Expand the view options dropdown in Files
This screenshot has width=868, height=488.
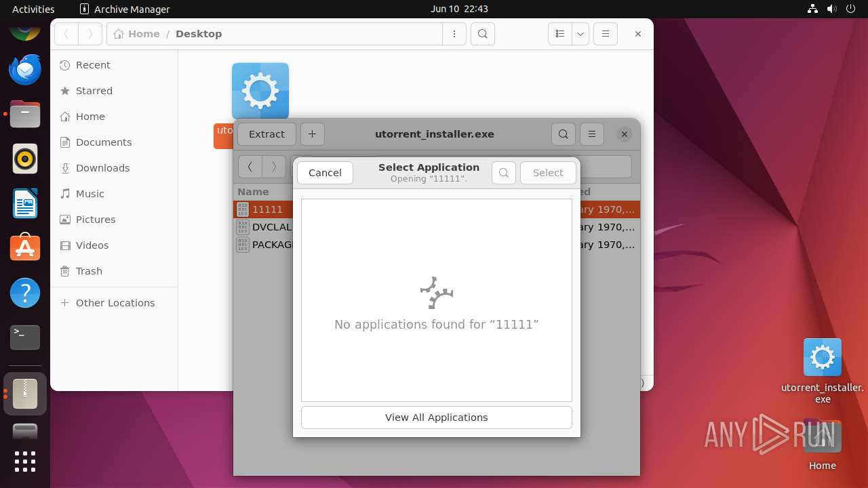point(580,34)
